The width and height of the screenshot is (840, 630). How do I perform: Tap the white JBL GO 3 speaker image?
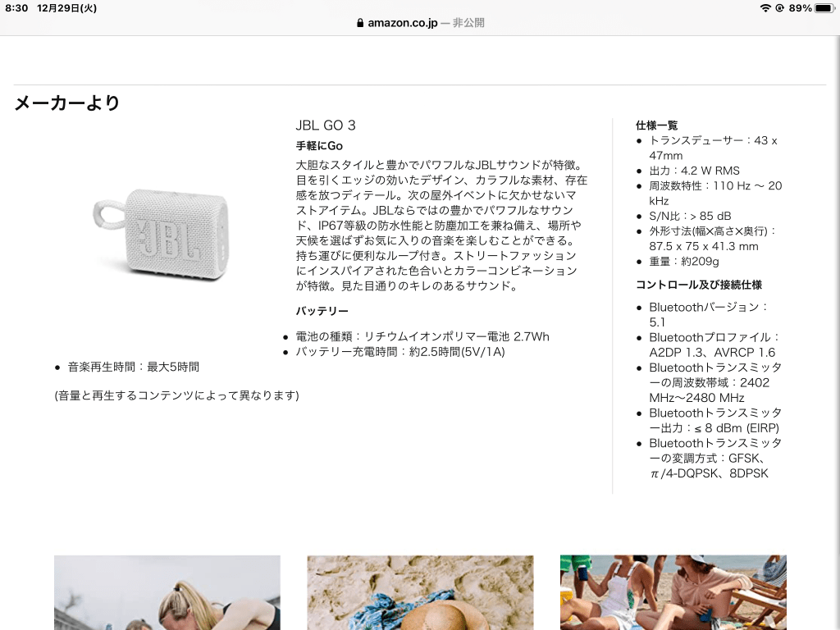(x=161, y=233)
